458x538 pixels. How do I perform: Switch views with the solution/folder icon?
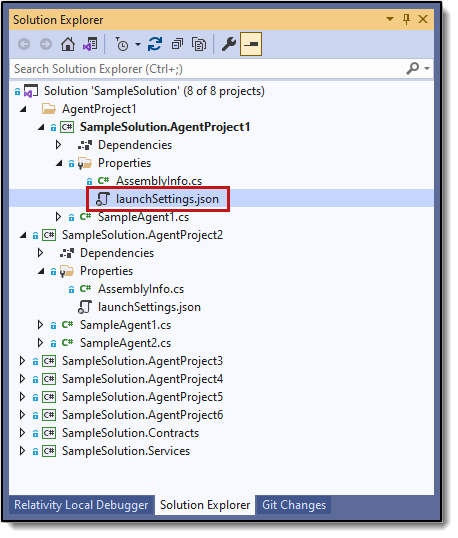90,44
